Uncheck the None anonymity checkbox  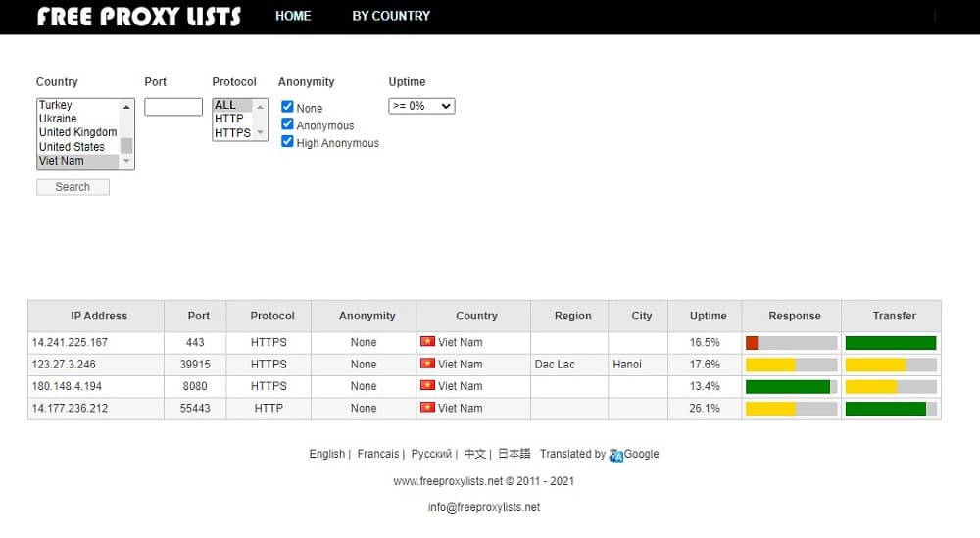[x=287, y=107]
